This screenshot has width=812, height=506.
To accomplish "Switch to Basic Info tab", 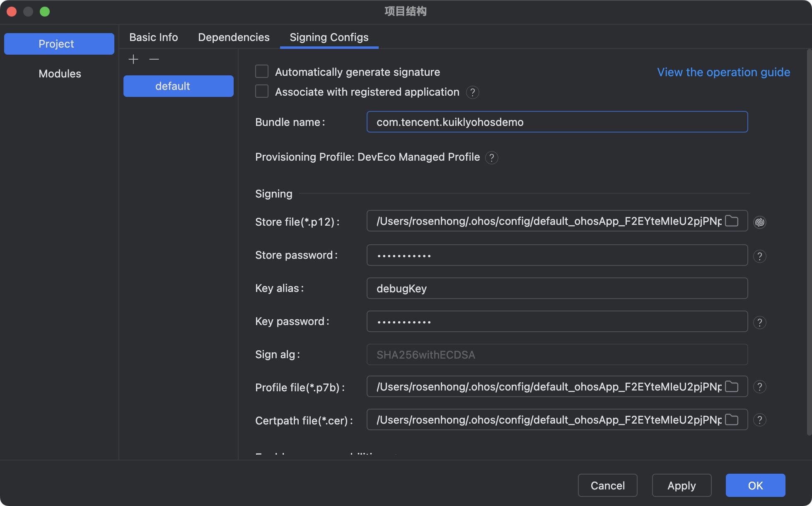I will (153, 37).
